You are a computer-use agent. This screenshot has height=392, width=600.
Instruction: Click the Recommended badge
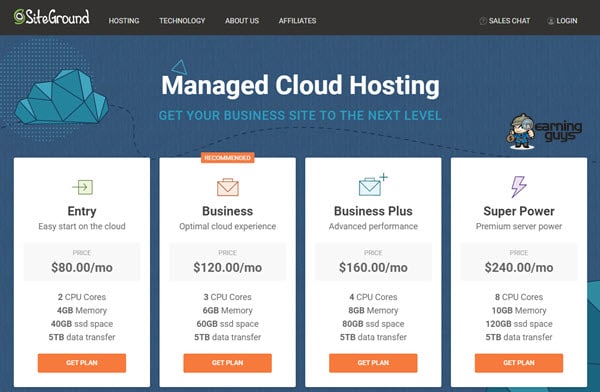tap(228, 158)
